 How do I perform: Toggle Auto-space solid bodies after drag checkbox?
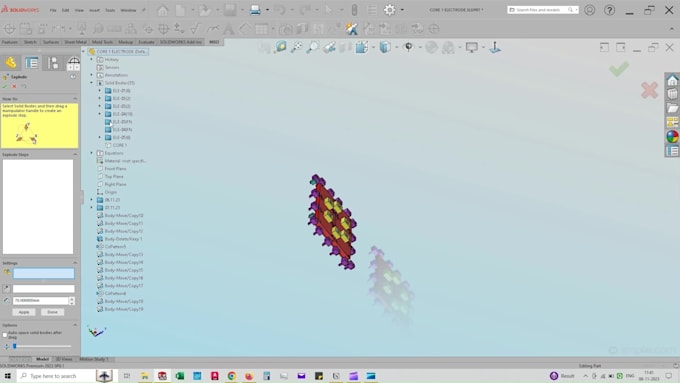tap(5, 335)
